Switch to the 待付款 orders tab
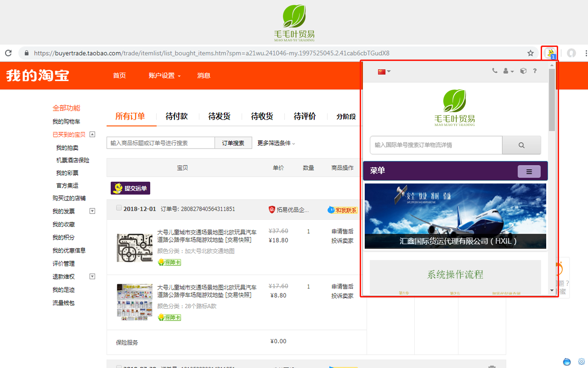The width and height of the screenshot is (588, 368). (x=176, y=116)
